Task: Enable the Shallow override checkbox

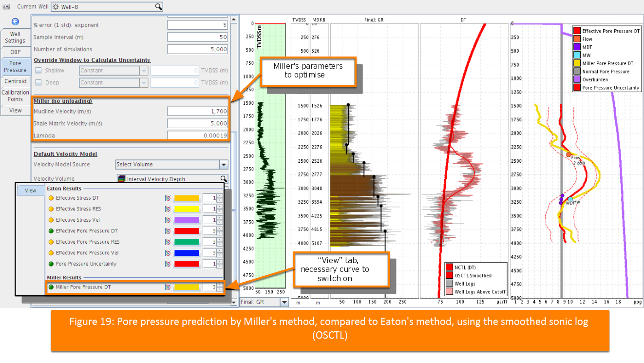Action: [38, 71]
